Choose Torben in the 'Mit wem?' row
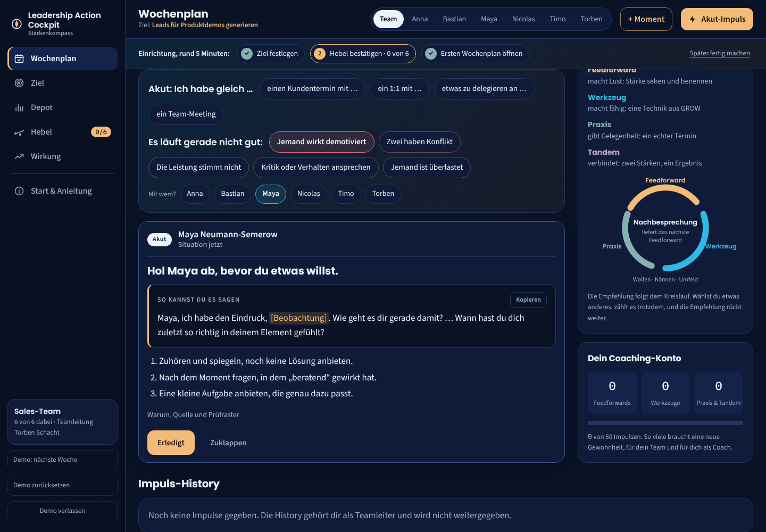This screenshot has height=532, width=766. 383,194
